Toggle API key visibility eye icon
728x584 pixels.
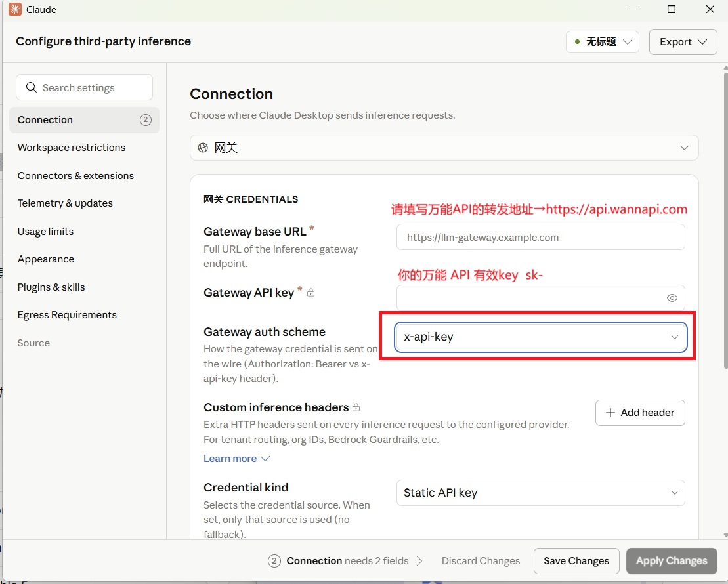[x=672, y=298]
